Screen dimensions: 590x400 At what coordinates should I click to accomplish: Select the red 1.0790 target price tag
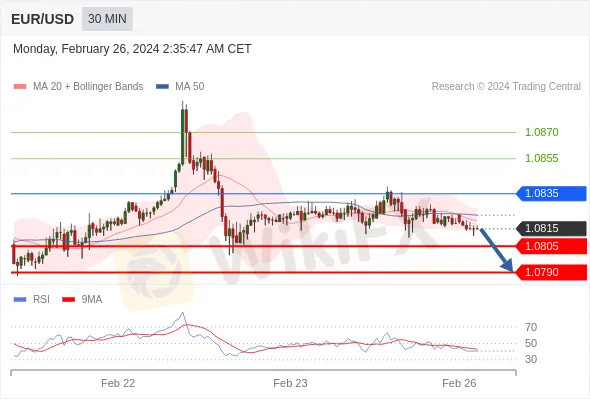551,272
